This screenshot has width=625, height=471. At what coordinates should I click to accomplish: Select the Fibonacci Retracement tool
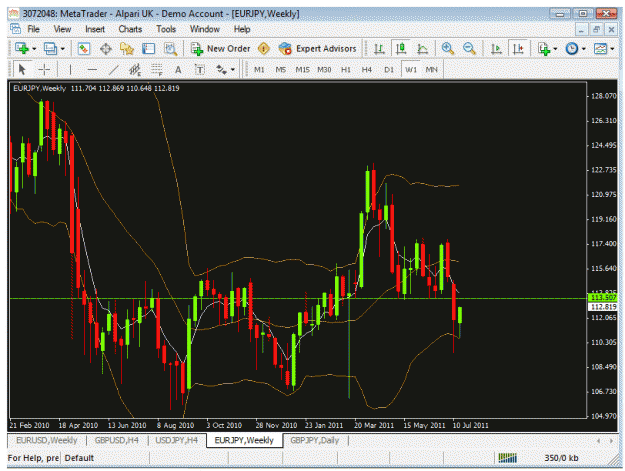point(157,70)
